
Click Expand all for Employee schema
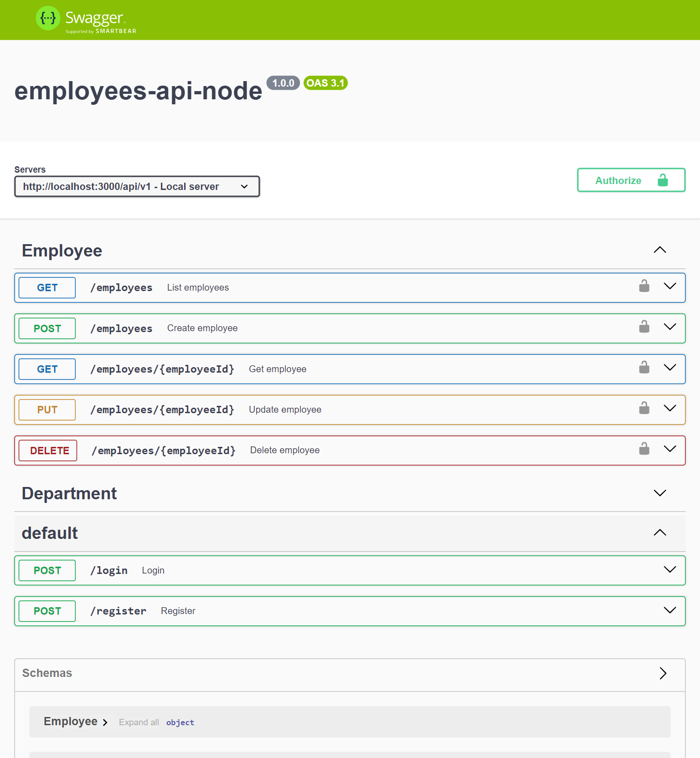[x=139, y=722]
